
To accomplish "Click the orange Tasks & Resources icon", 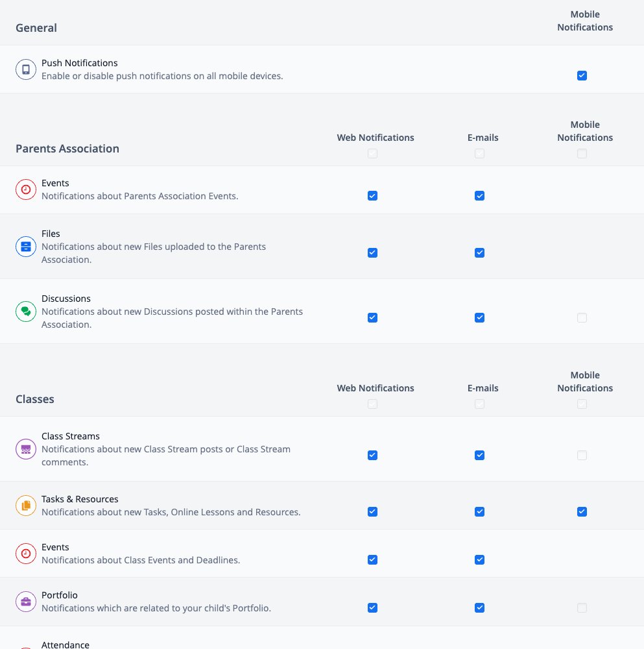I will [x=26, y=506].
